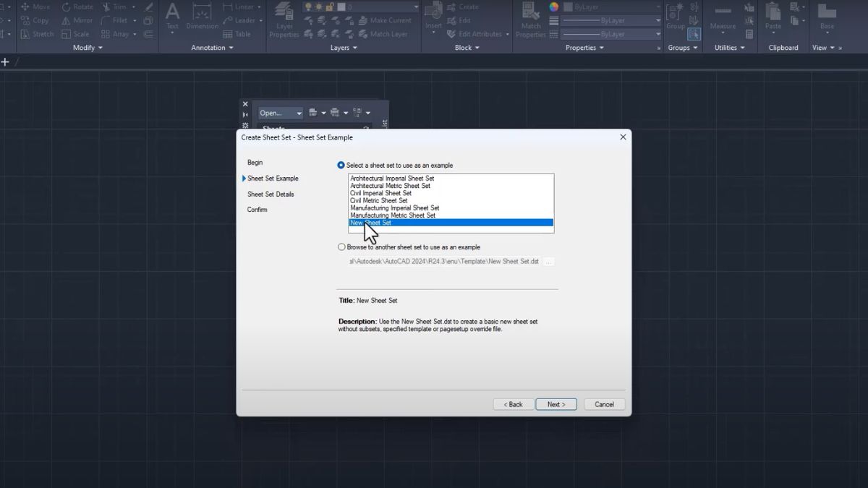Close the Sheet Set Manager palette
Screen dimensions: 868x488
(x=245, y=104)
